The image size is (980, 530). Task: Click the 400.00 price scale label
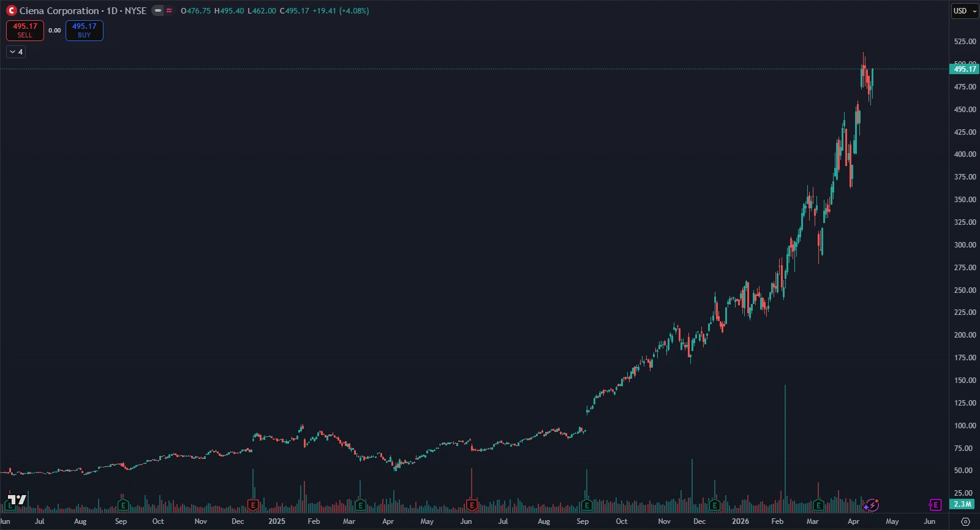pyautogui.click(x=965, y=154)
